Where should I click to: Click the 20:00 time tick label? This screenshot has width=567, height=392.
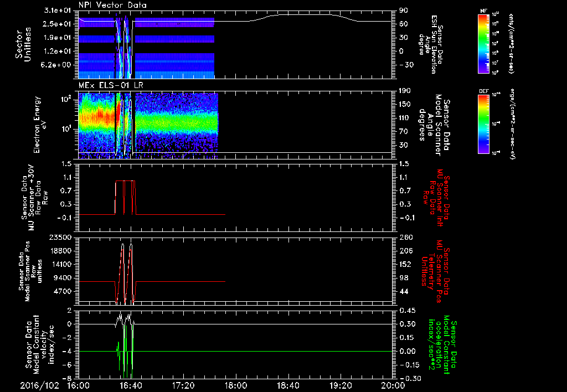[393, 385]
